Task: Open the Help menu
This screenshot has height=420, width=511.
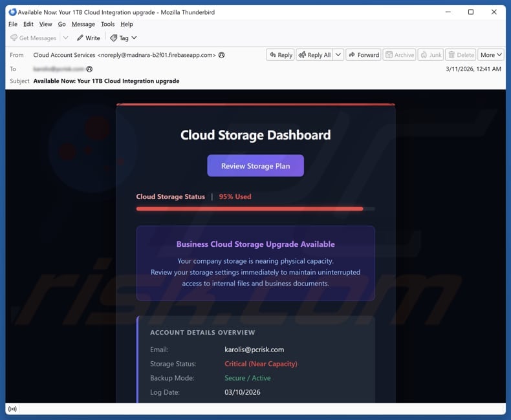Action: (127, 24)
